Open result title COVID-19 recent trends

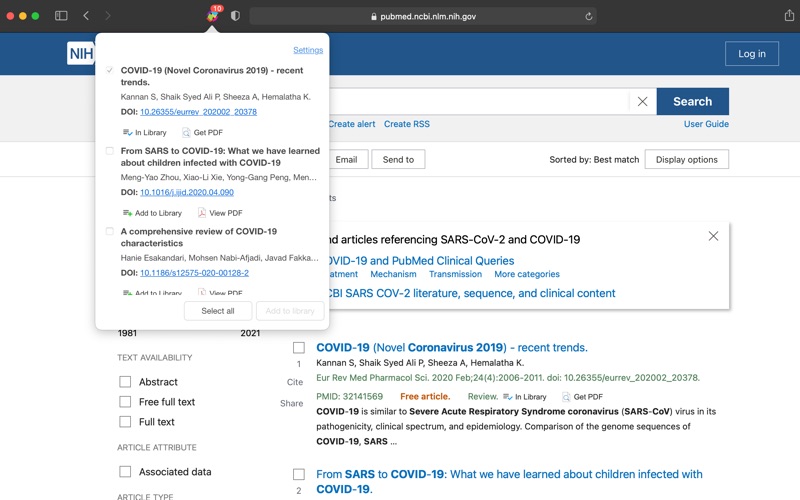click(452, 347)
